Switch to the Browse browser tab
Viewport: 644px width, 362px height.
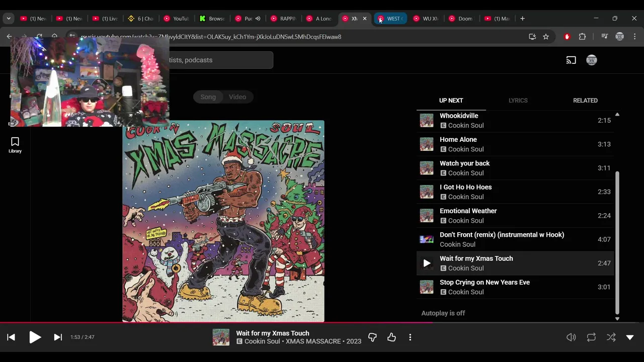212,19
